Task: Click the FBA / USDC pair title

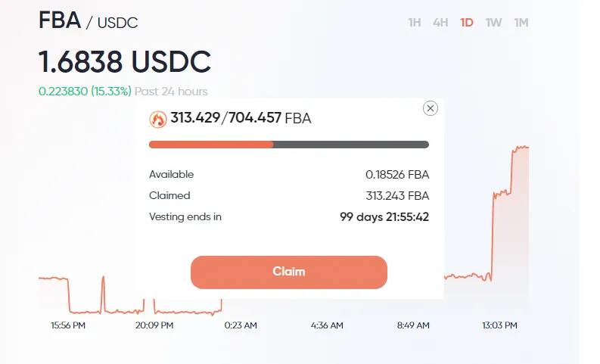Action: [x=88, y=20]
